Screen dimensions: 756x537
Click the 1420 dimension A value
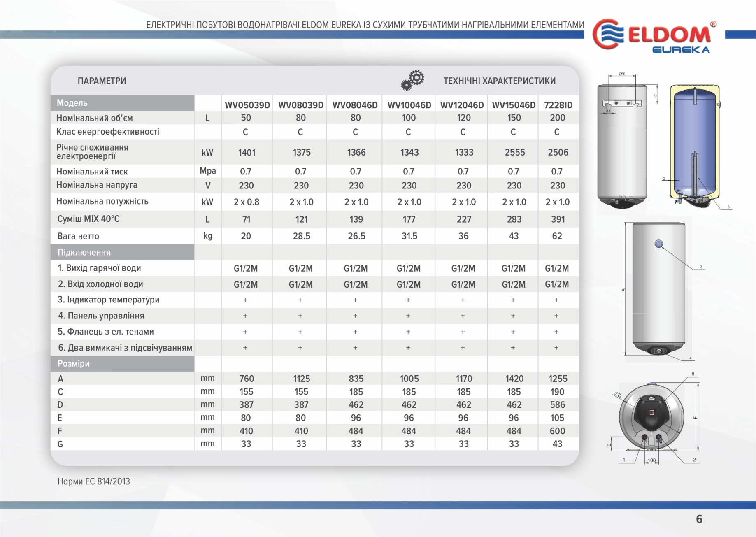[x=514, y=379]
